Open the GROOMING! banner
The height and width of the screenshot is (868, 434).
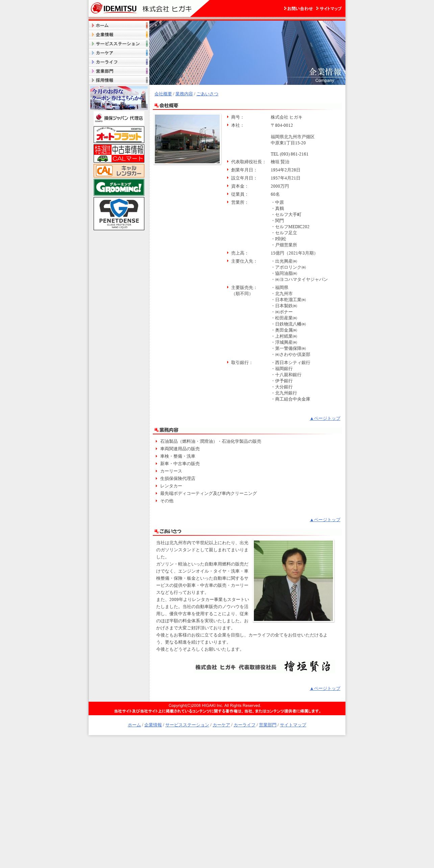[x=119, y=187]
